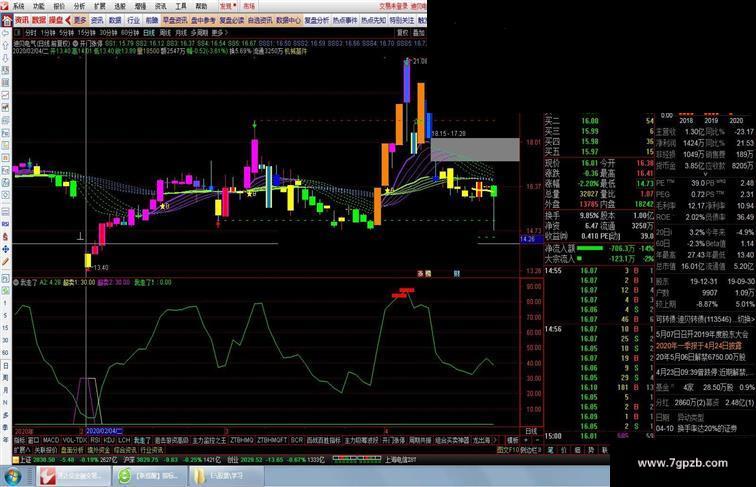
Task: Open the 分析 menu
Action: pos(79,6)
